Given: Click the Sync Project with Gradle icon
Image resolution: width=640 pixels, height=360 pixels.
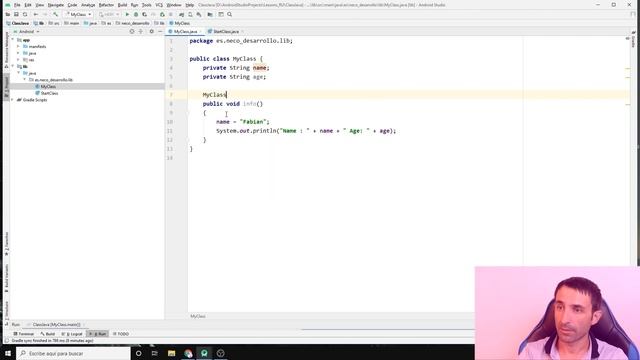Looking at the screenshot, I should point(181,14).
